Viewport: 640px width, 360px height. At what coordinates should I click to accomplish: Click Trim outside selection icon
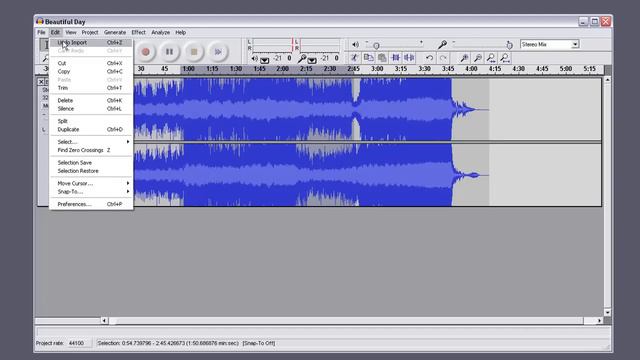point(396,58)
